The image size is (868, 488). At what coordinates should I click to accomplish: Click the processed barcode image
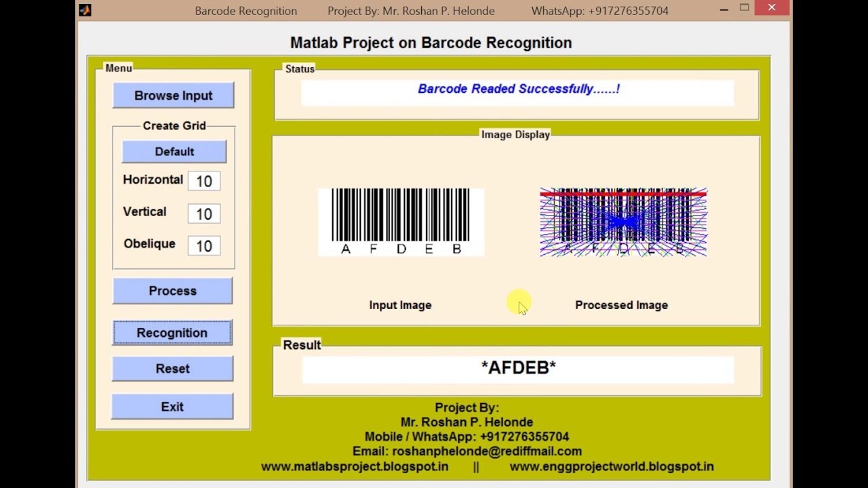(x=623, y=222)
